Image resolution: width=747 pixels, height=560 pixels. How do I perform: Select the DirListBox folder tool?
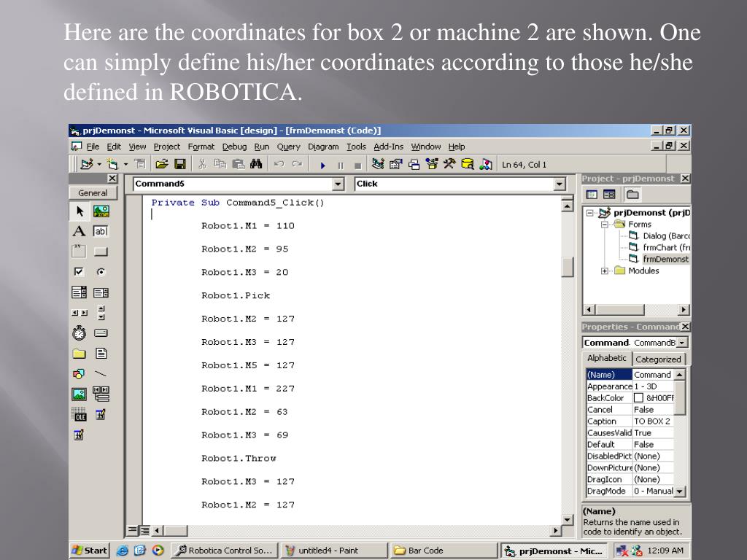(x=79, y=354)
